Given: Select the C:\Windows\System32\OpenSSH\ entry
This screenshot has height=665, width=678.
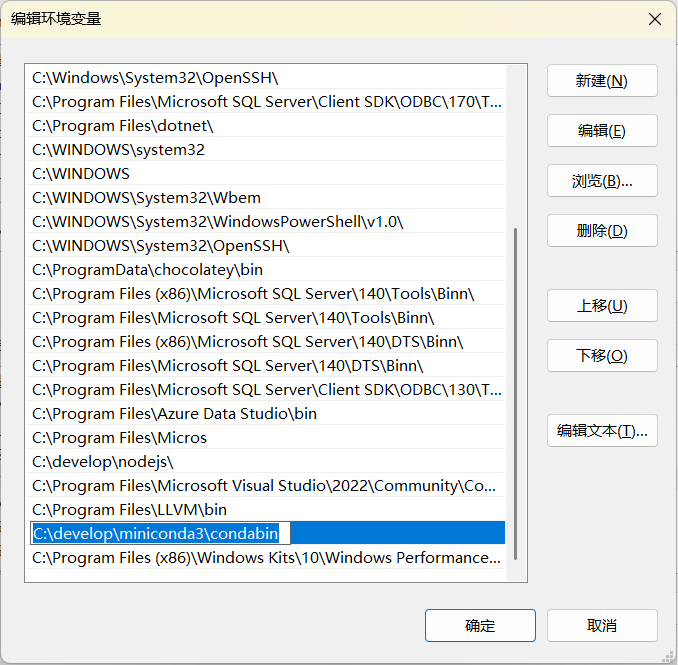Looking at the screenshot, I should point(265,78).
